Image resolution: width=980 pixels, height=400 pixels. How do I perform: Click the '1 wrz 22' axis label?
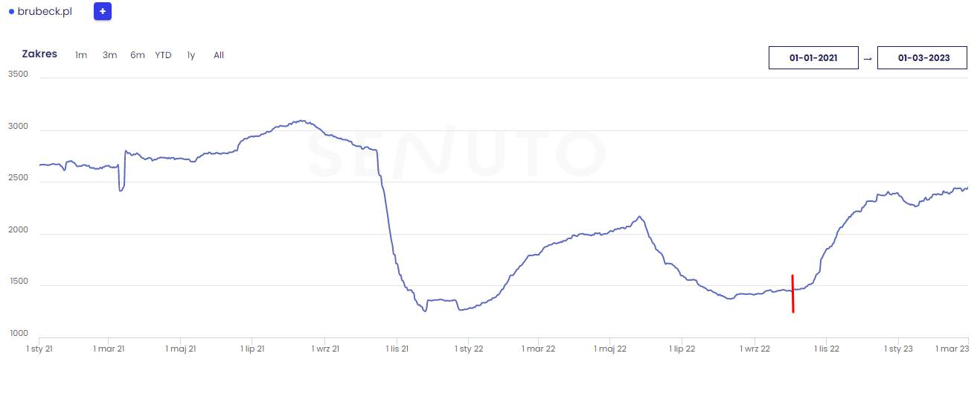(x=755, y=349)
